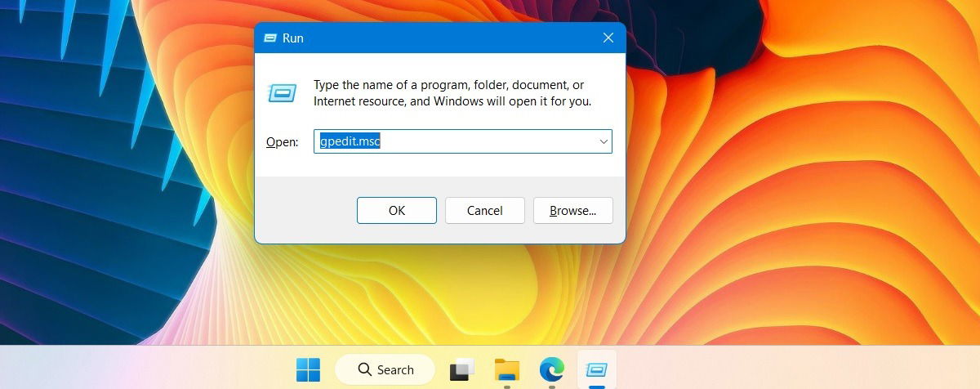Launch File Explorer from the taskbar
The image size is (980, 389).
(x=507, y=370)
